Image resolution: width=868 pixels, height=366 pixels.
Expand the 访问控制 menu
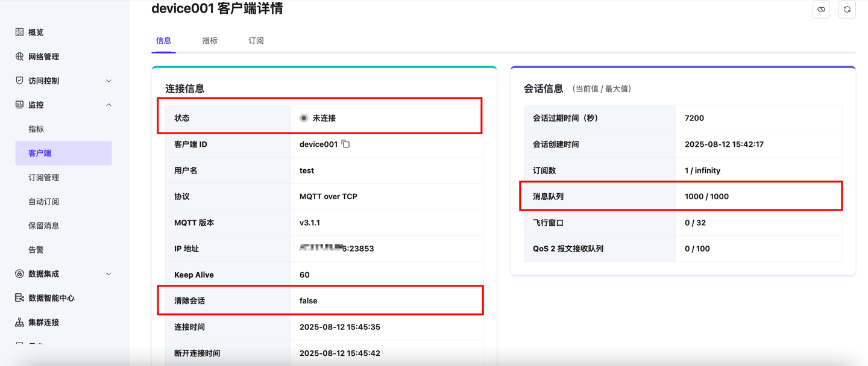pos(108,81)
